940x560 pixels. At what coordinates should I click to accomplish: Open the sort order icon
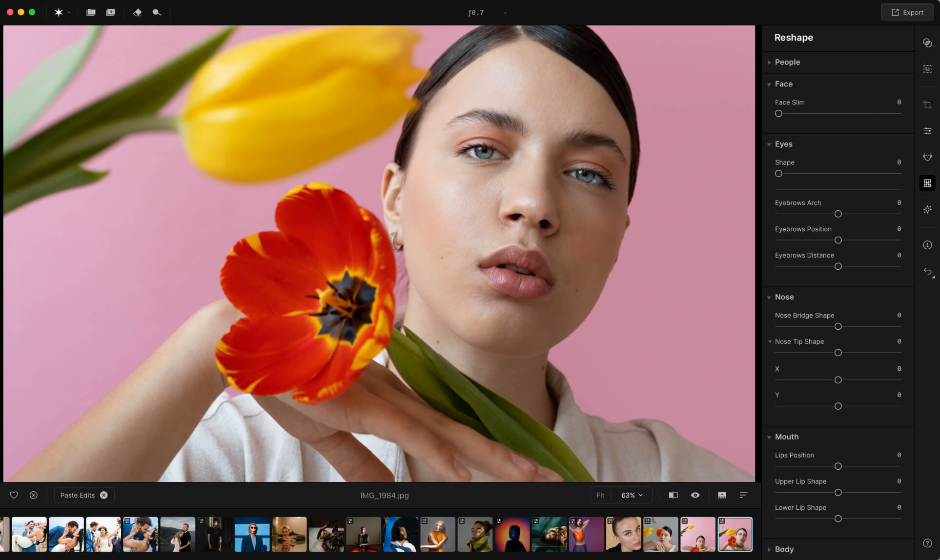pos(743,495)
